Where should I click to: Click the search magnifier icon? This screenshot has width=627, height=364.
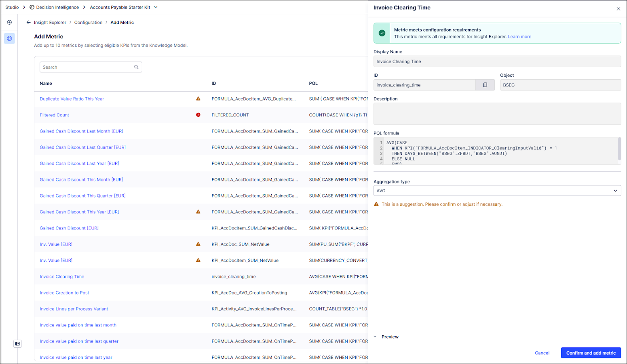136,67
